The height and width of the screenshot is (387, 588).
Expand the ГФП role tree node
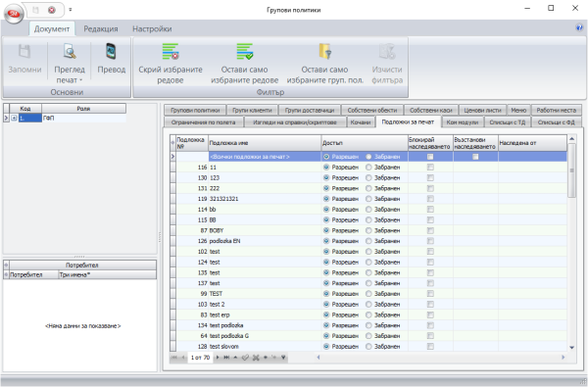point(14,119)
